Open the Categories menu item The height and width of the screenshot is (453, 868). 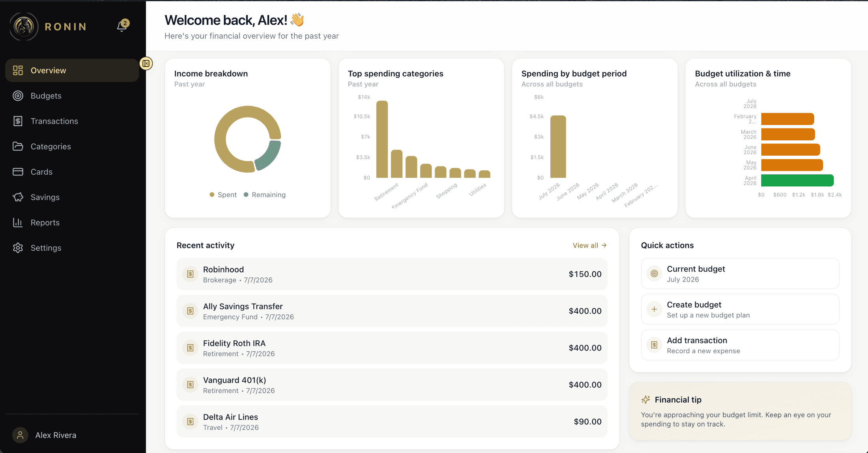[x=72, y=146]
